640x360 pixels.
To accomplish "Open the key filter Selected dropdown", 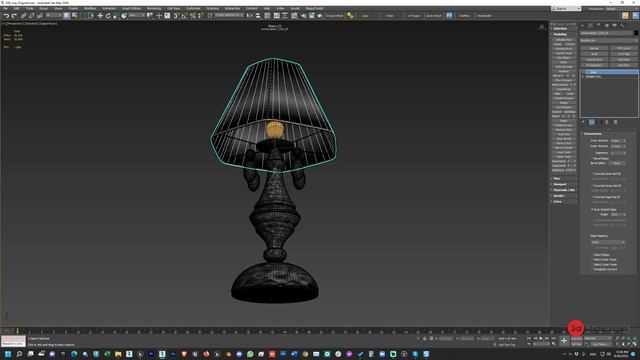I will coord(597,338).
